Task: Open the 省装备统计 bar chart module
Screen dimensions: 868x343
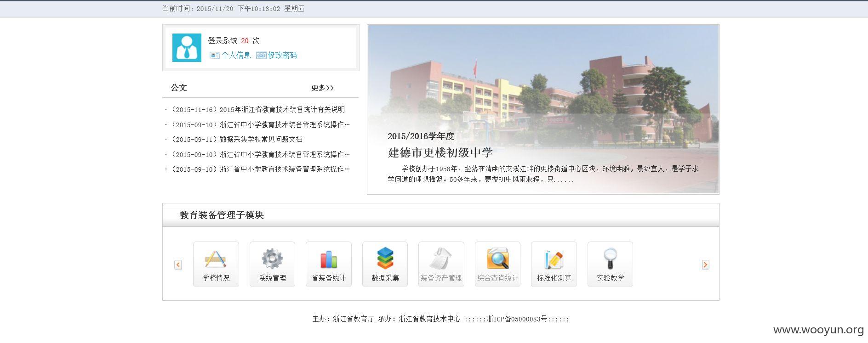Action: point(329,264)
